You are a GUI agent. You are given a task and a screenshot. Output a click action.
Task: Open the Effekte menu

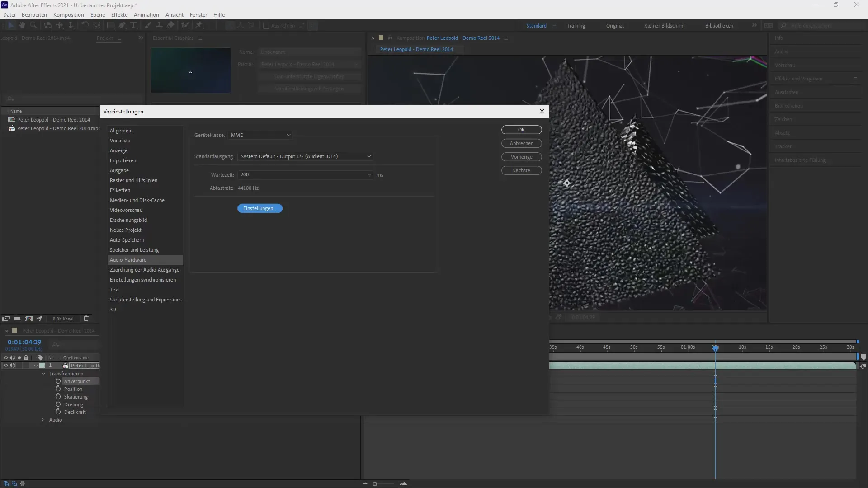(119, 14)
